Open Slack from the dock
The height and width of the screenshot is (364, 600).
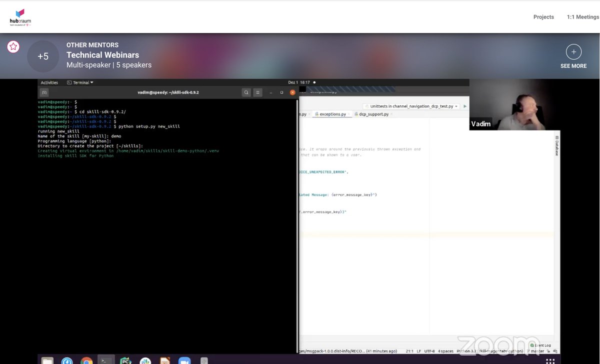click(145, 360)
